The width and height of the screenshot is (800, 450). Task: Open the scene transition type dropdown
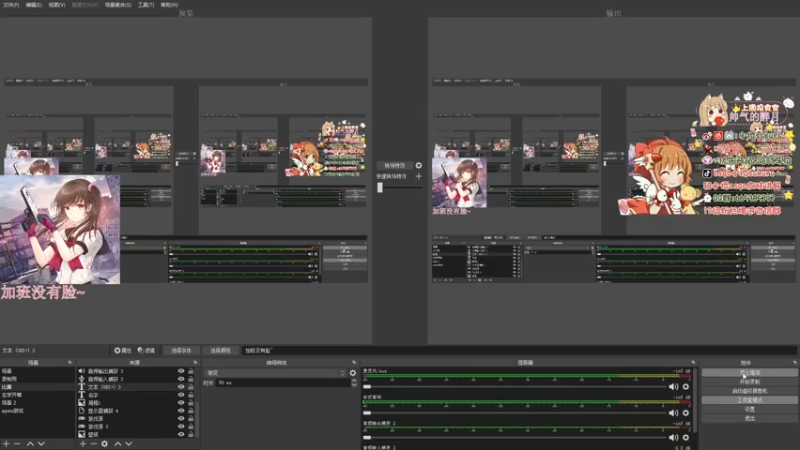click(x=276, y=373)
